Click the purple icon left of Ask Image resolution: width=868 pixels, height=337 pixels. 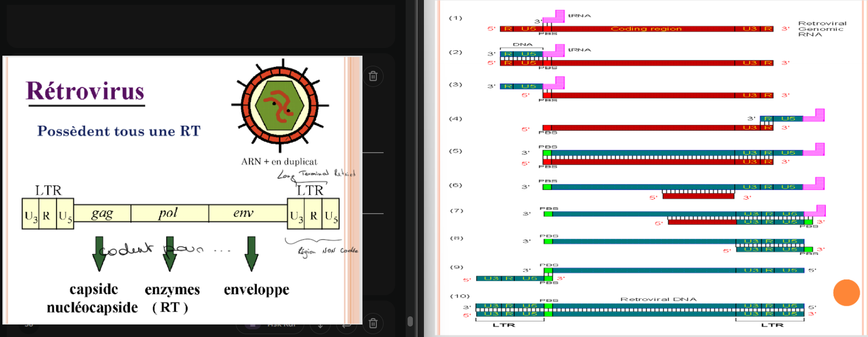coord(253,325)
